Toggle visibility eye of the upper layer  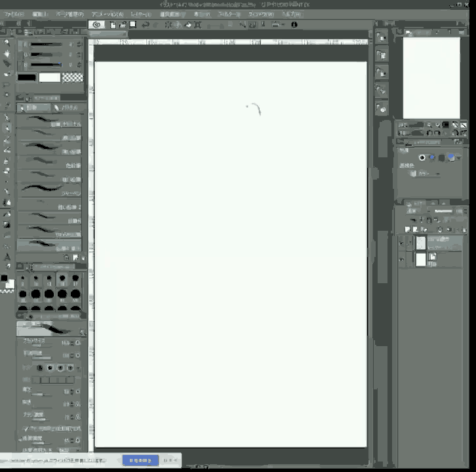coord(401,243)
